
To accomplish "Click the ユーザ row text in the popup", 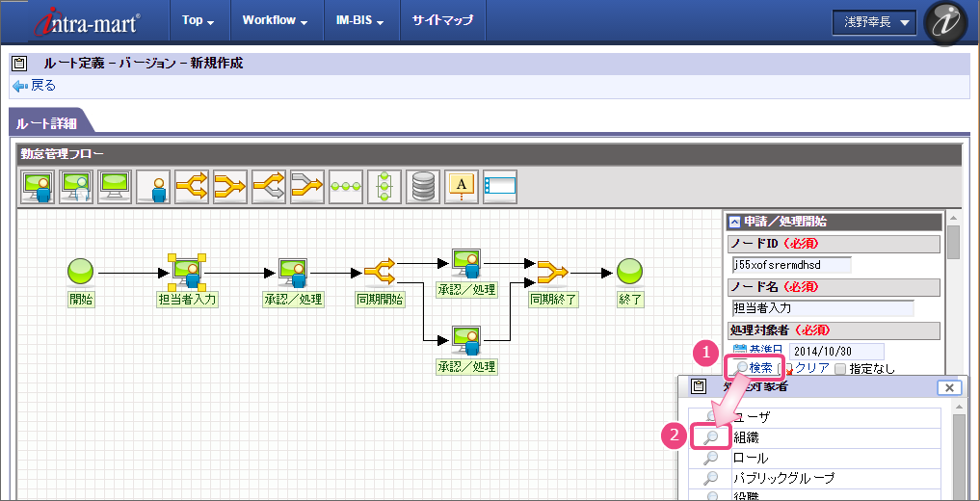I will pyautogui.click(x=752, y=417).
